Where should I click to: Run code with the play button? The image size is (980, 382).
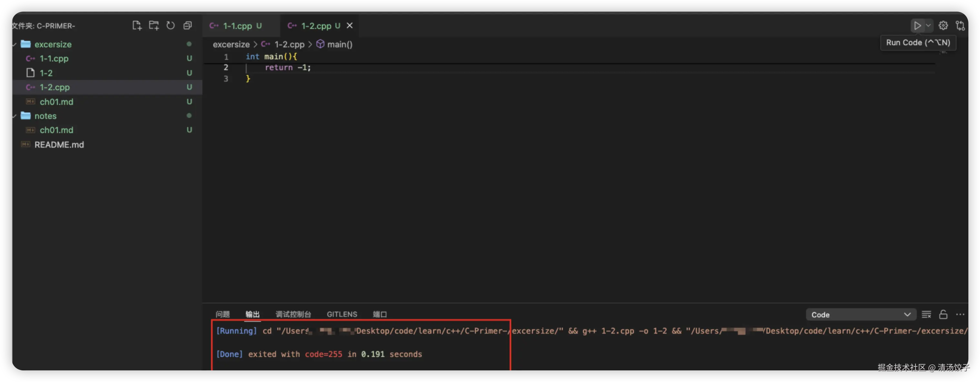coord(917,25)
